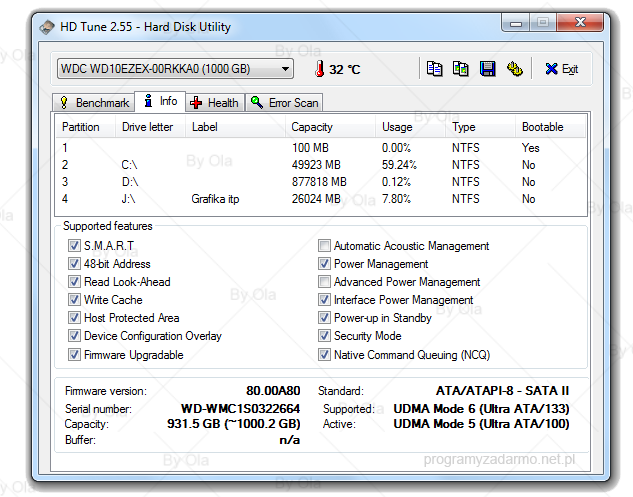Toggle Advanced Power Management checkbox
The height and width of the screenshot is (497, 633).
point(324,281)
